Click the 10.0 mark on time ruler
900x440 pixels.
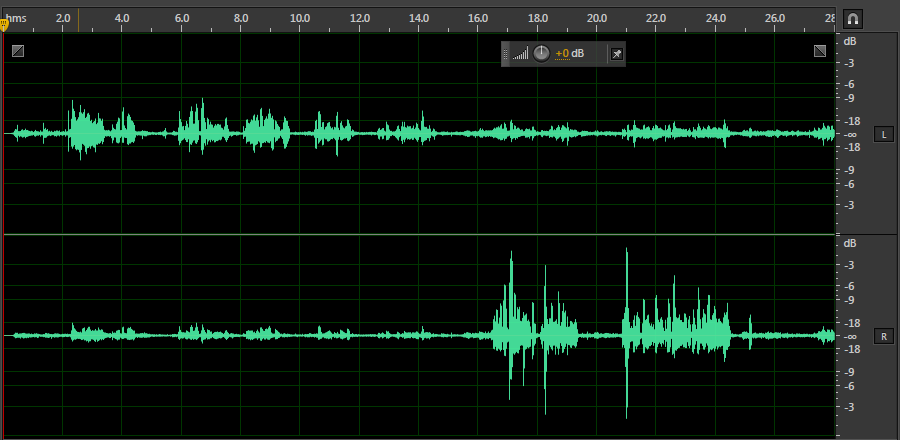pos(300,18)
